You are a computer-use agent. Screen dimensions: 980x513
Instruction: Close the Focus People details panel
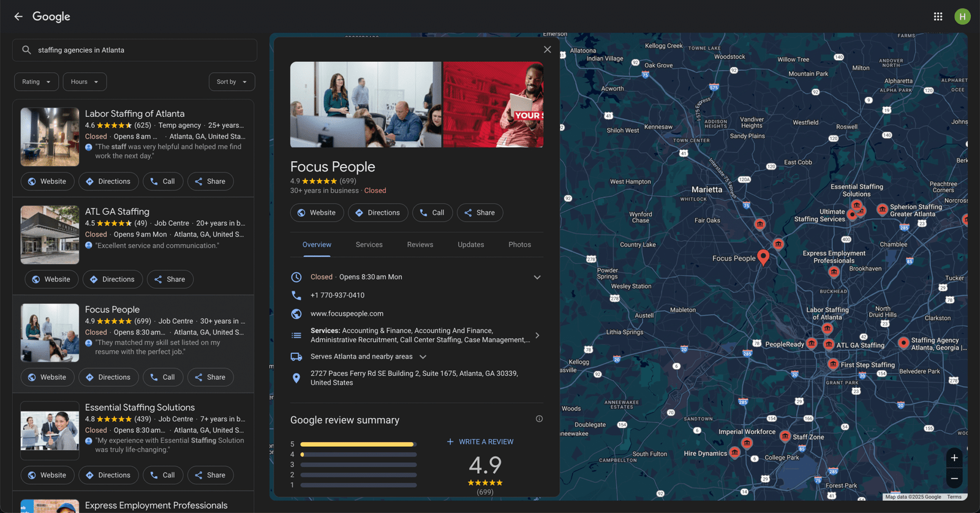click(x=547, y=50)
